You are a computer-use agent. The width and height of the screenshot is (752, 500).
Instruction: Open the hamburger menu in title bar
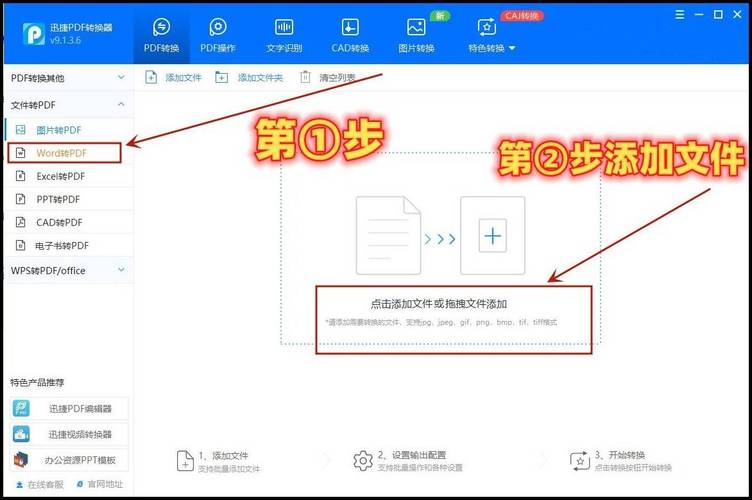(680, 15)
